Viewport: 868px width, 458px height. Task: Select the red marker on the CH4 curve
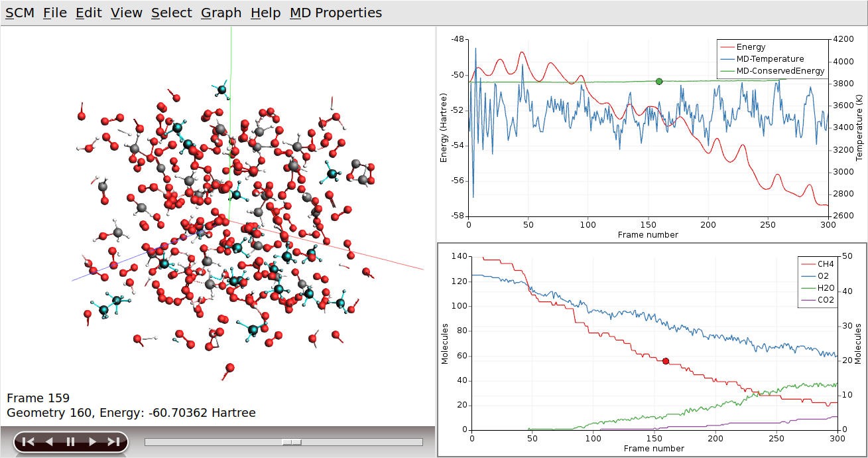(x=665, y=360)
